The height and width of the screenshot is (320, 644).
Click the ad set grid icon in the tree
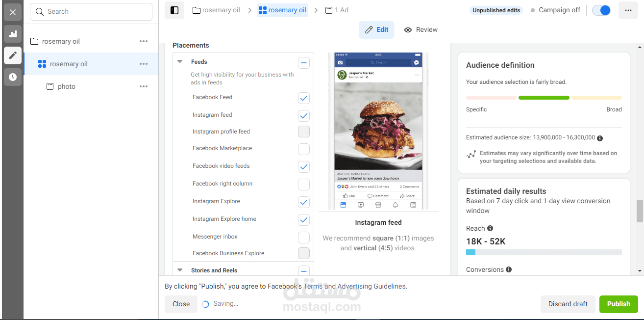click(42, 64)
